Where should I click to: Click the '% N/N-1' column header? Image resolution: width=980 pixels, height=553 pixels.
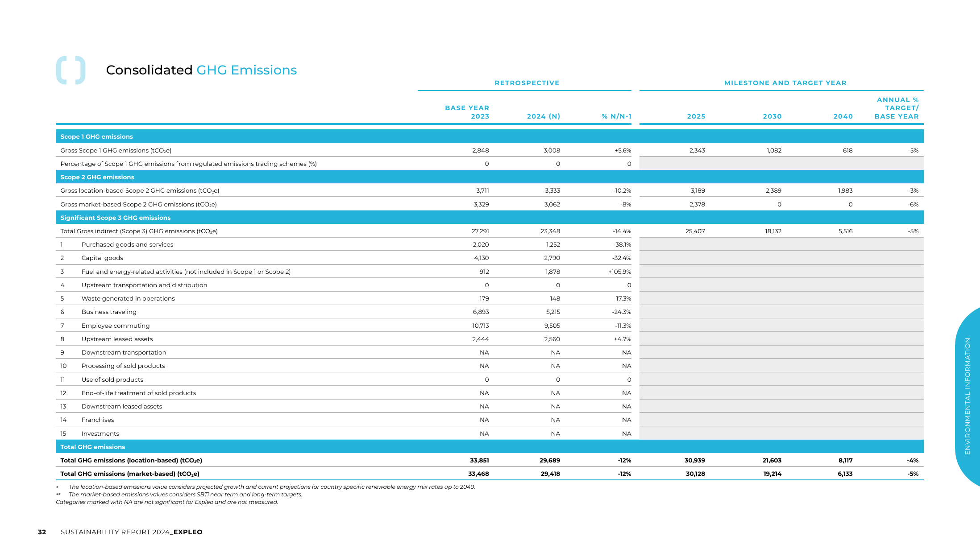coord(616,116)
